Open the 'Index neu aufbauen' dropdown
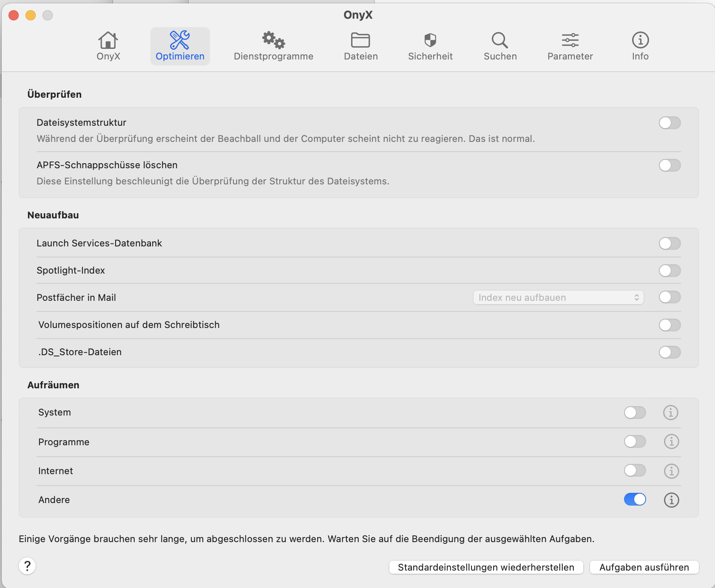Viewport: 715px width, 588px height. click(559, 297)
